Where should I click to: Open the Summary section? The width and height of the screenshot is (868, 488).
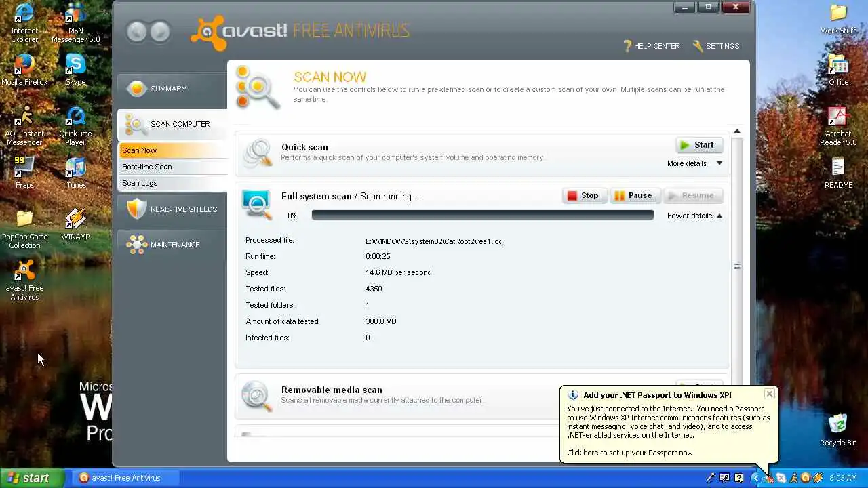click(172, 89)
